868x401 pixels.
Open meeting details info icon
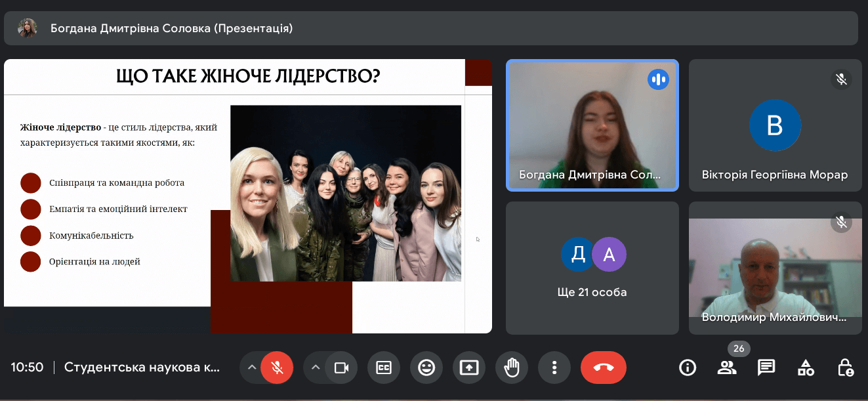[688, 368]
